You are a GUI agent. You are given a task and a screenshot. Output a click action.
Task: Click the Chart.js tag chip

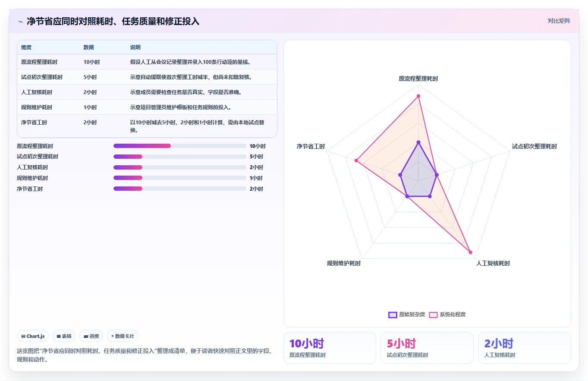click(33, 336)
